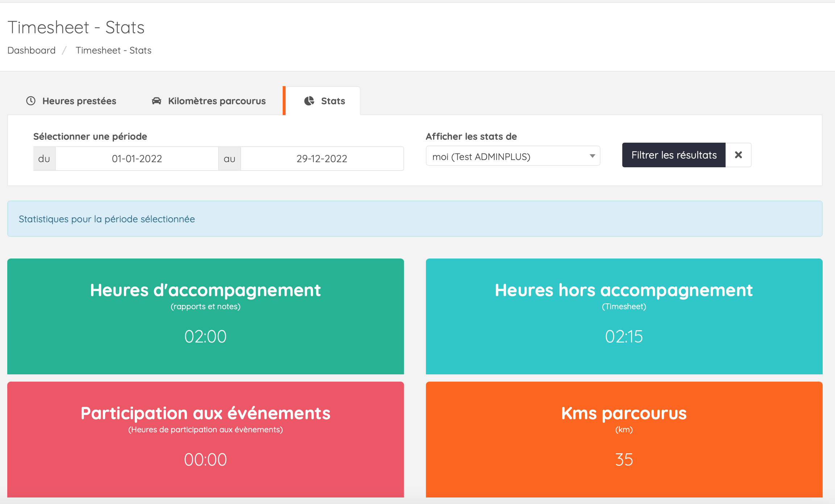The image size is (835, 504).
Task: Click the '(km)' subtitle
Action: 624,430
